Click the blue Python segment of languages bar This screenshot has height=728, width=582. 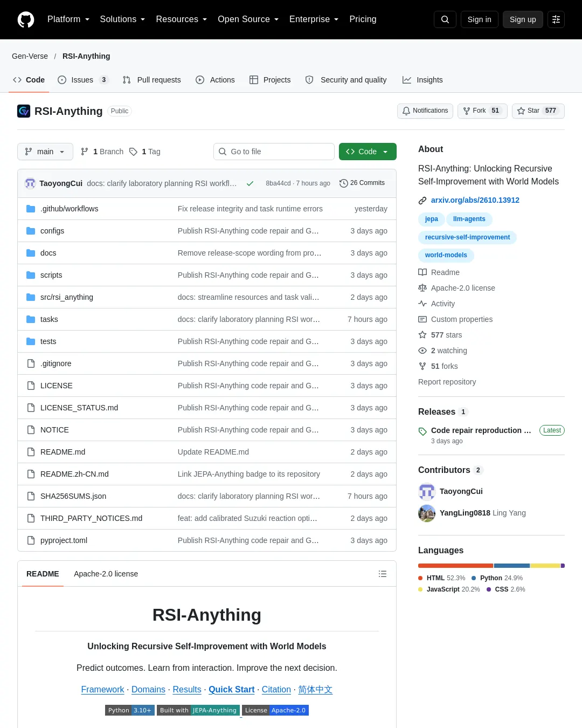pyautogui.click(x=512, y=566)
